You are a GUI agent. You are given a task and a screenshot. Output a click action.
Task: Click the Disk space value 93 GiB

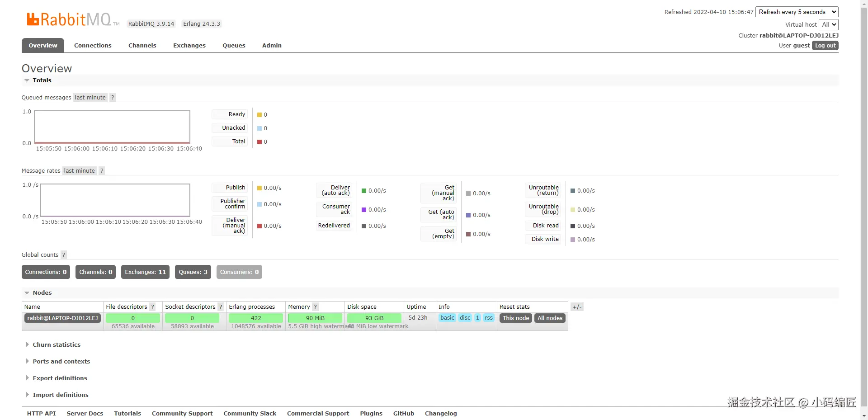pos(374,318)
